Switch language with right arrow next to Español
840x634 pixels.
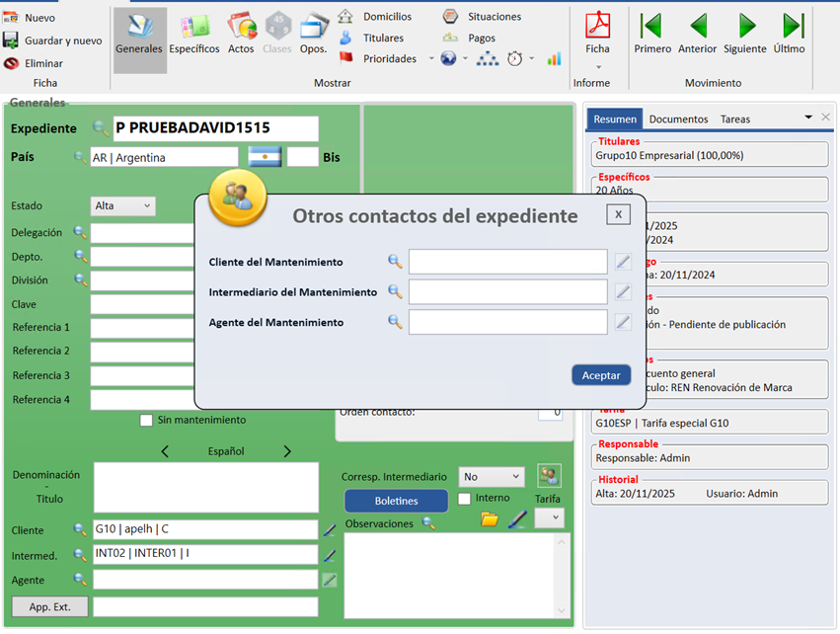tap(287, 451)
